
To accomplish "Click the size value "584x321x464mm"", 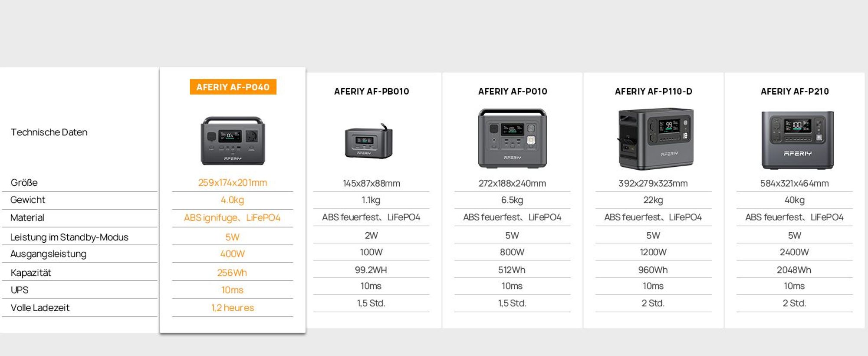I will 795,183.
